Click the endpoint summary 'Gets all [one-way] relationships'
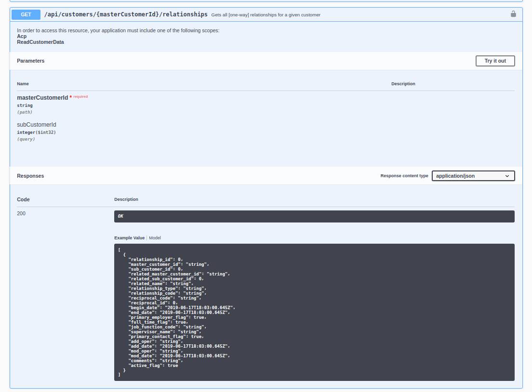The width and height of the screenshot is (532, 392). pyautogui.click(x=266, y=15)
